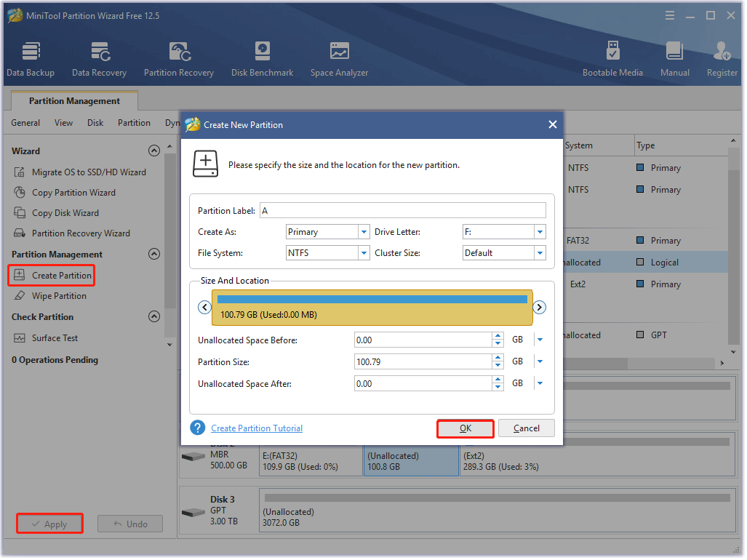Click Cancel in the dialog
Image resolution: width=747 pixels, height=560 pixels.
point(527,429)
